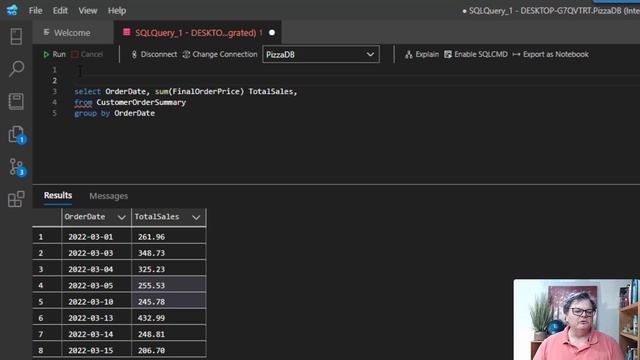Click Export as Notebook

point(551,54)
